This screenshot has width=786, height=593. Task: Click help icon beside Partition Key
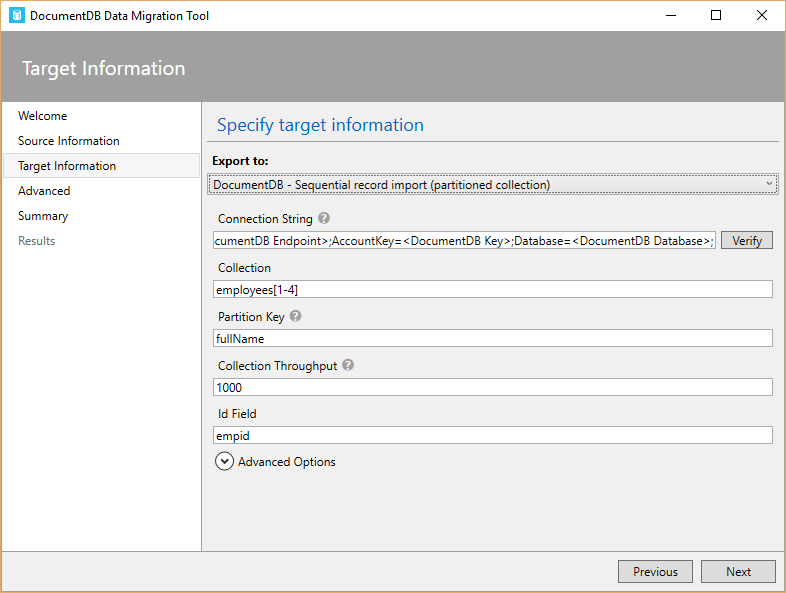[x=296, y=317]
